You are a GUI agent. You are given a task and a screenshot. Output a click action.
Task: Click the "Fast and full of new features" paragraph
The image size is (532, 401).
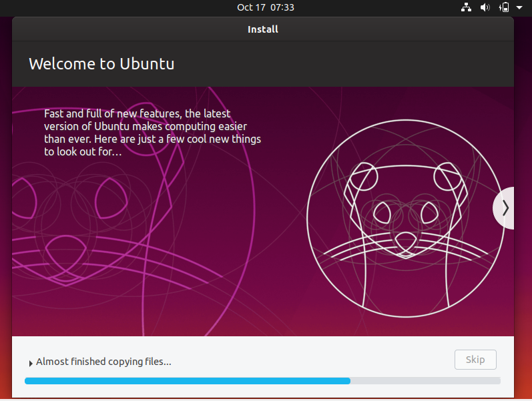click(152, 133)
